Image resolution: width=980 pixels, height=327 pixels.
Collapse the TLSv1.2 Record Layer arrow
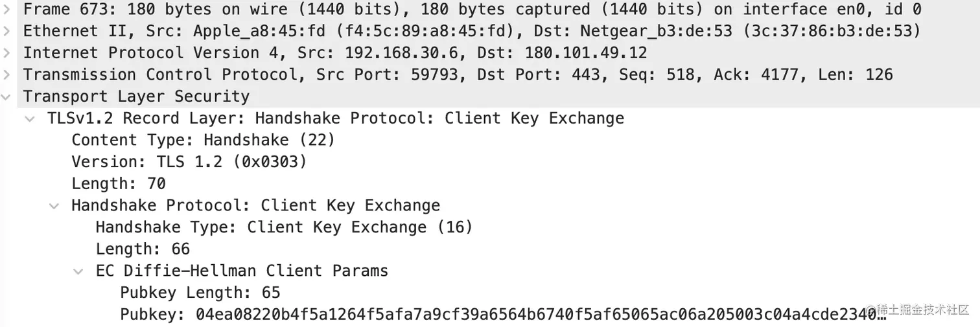30,118
